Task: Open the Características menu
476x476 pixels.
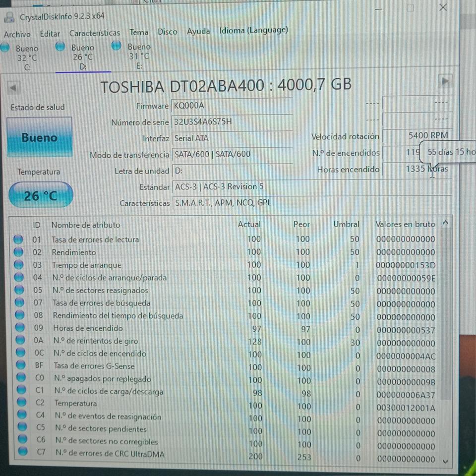Action: point(94,33)
